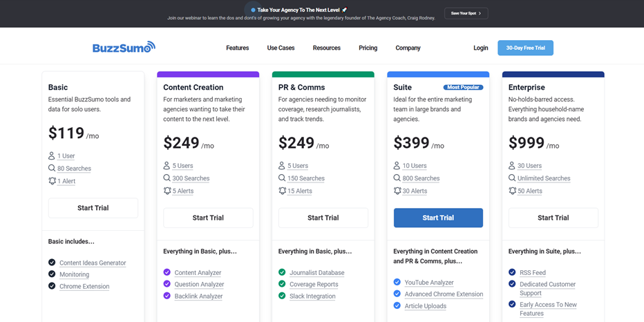Start trial for PR & Comms plan
644x322 pixels.
(323, 218)
